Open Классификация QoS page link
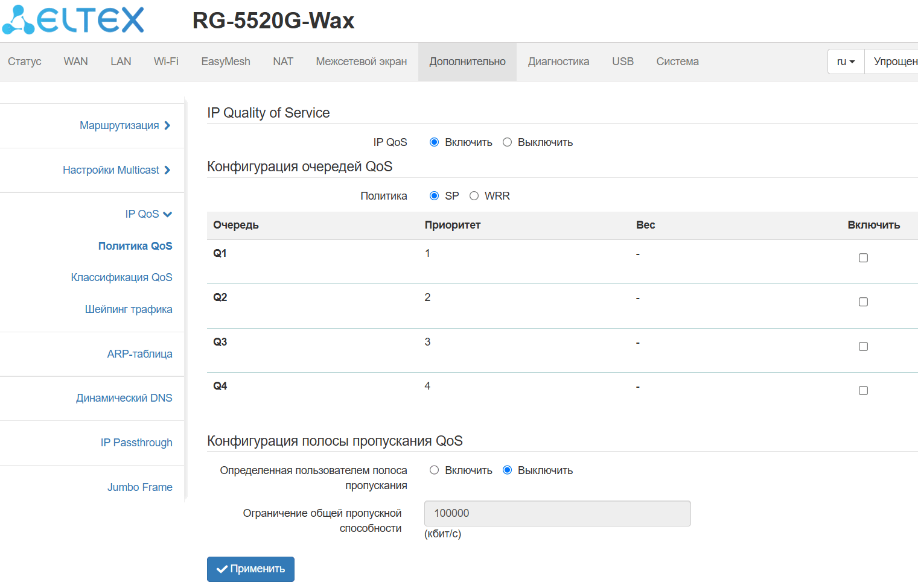The width and height of the screenshot is (918, 588). tap(121, 277)
